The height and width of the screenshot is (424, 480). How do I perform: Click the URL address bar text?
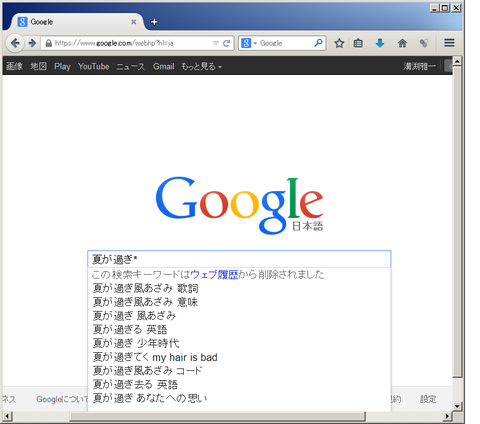(x=114, y=43)
